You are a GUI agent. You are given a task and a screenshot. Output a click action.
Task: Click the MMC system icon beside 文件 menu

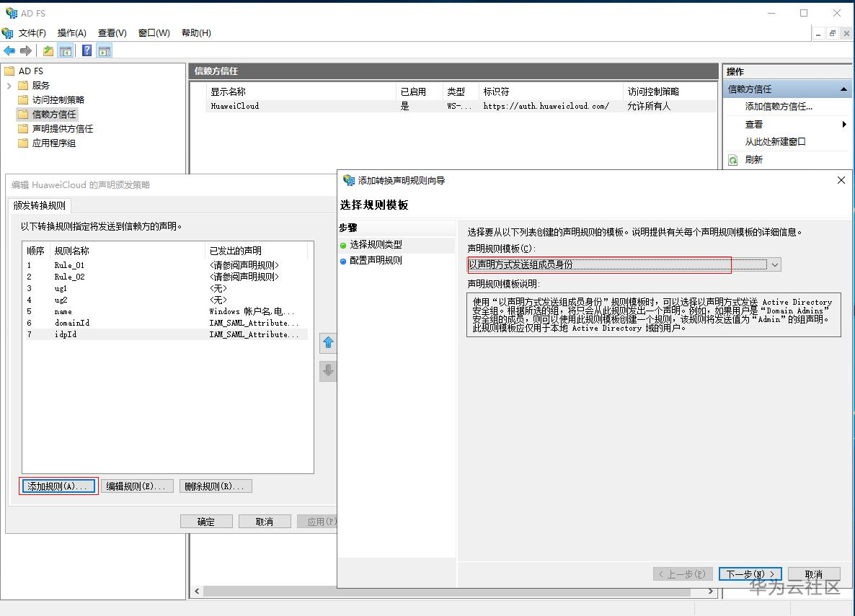(8, 32)
